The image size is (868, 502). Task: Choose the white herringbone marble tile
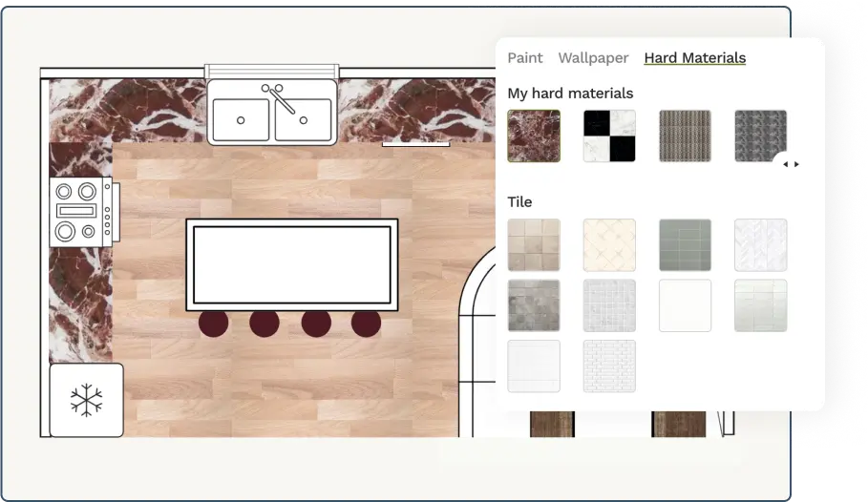pos(760,245)
